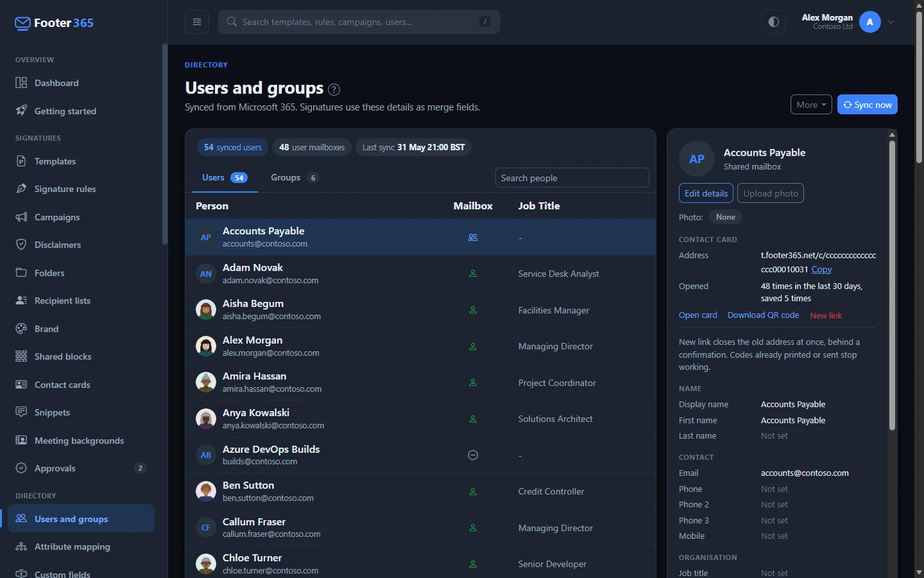924x578 pixels.
Task: Focus the Search people field
Action: (x=572, y=178)
